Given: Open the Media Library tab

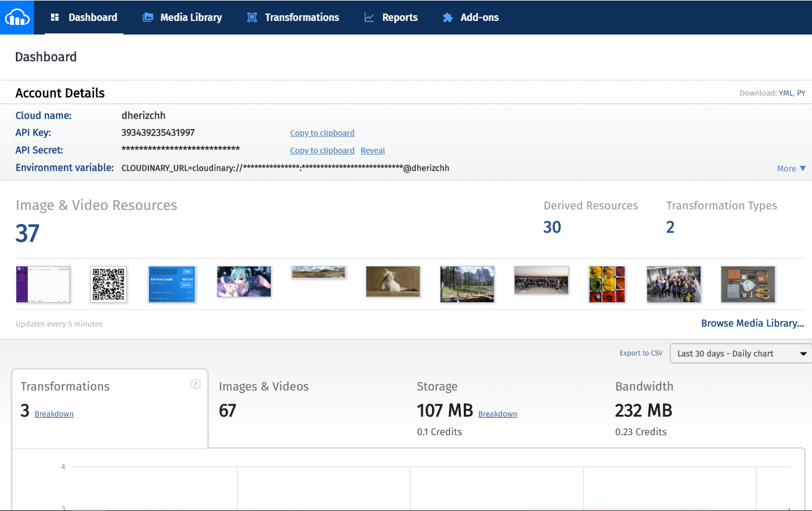Looking at the screenshot, I should 182,18.
